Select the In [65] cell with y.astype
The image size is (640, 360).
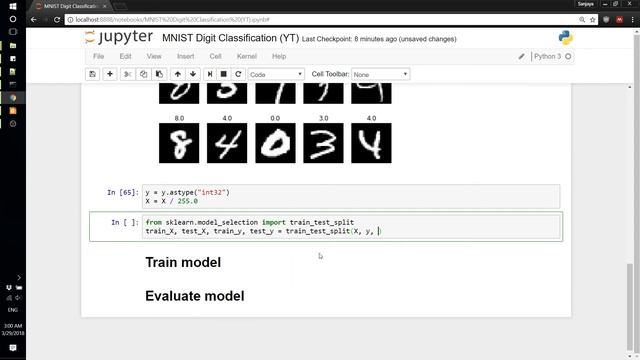(351, 196)
